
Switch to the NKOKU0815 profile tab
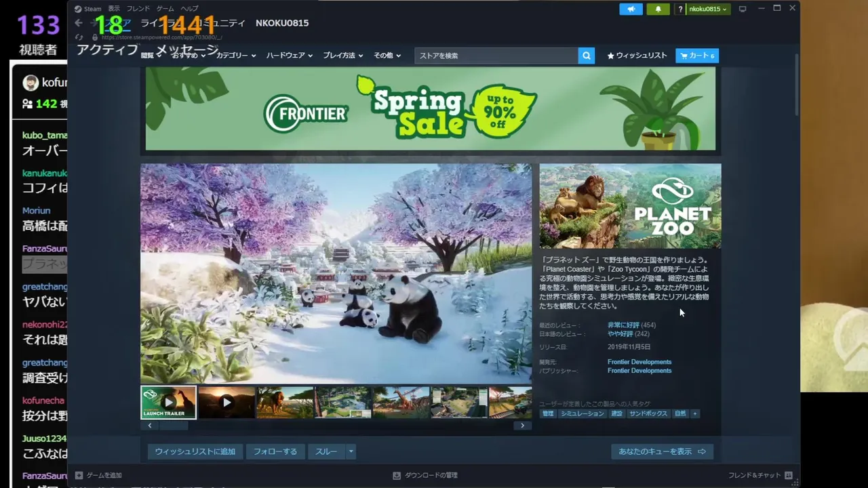(x=282, y=23)
